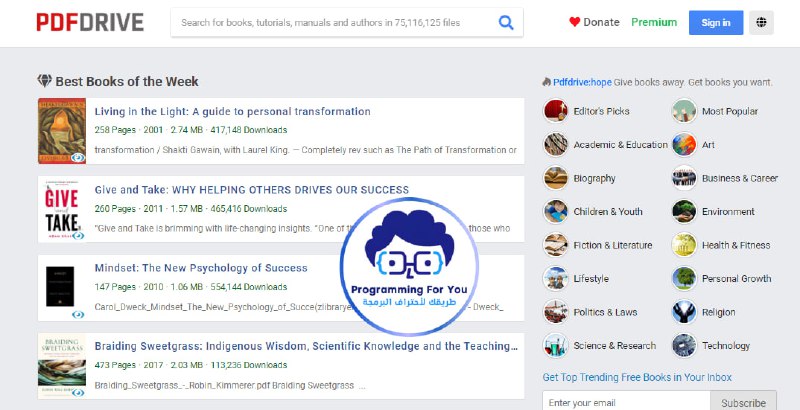Click 'Best Books of the Week' heading

pyautogui.click(x=127, y=82)
